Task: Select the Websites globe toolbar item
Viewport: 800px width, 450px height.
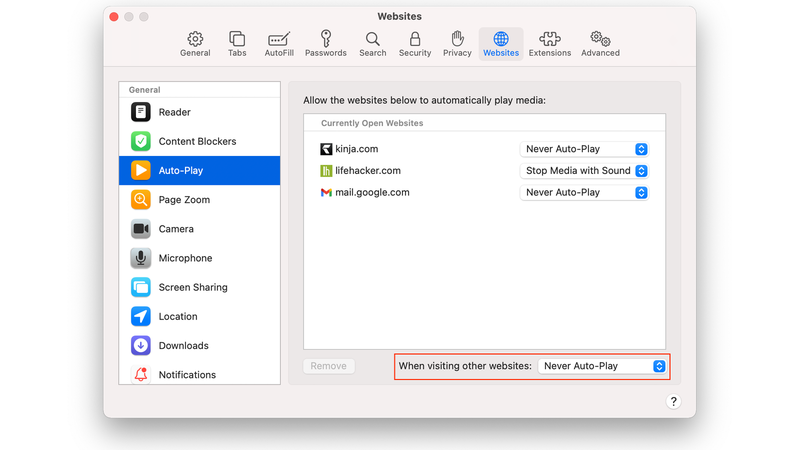Action: click(501, 44)
